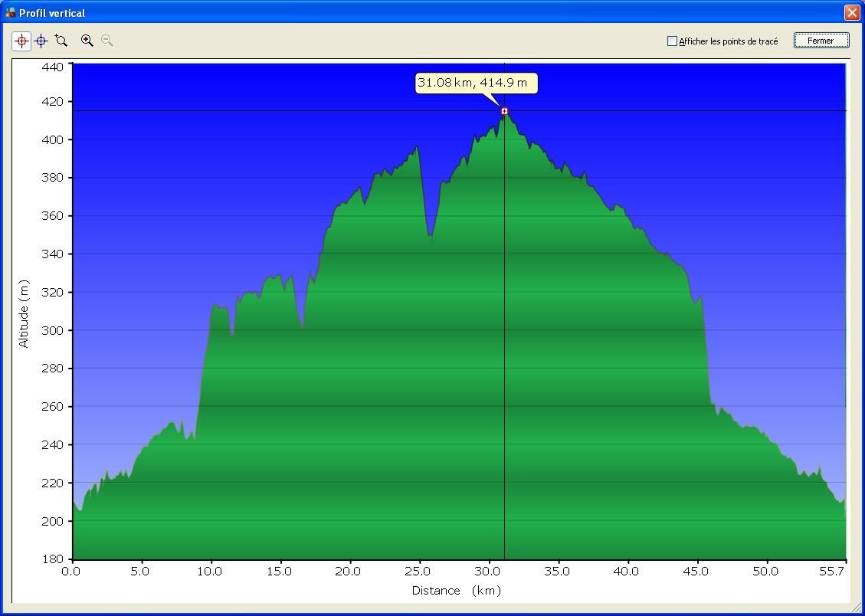Click the 'Altitude (m)' axis label
The image size is (865, 616).
24,313
